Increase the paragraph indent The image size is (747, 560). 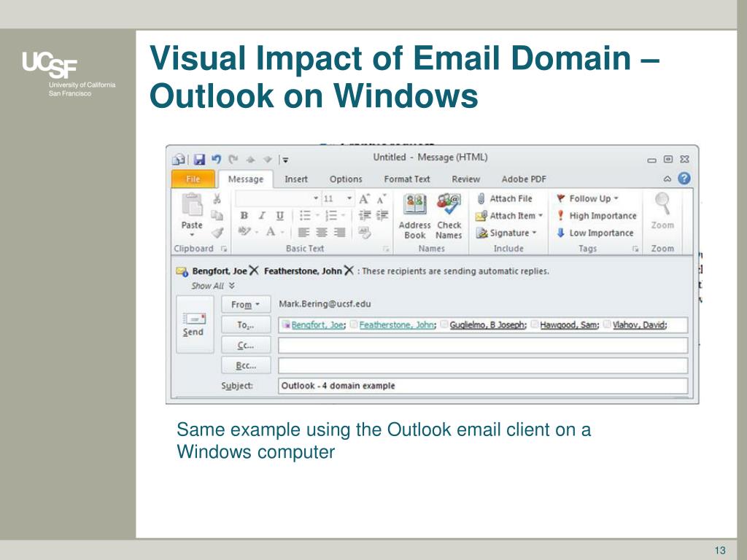[x=382, y=216]
